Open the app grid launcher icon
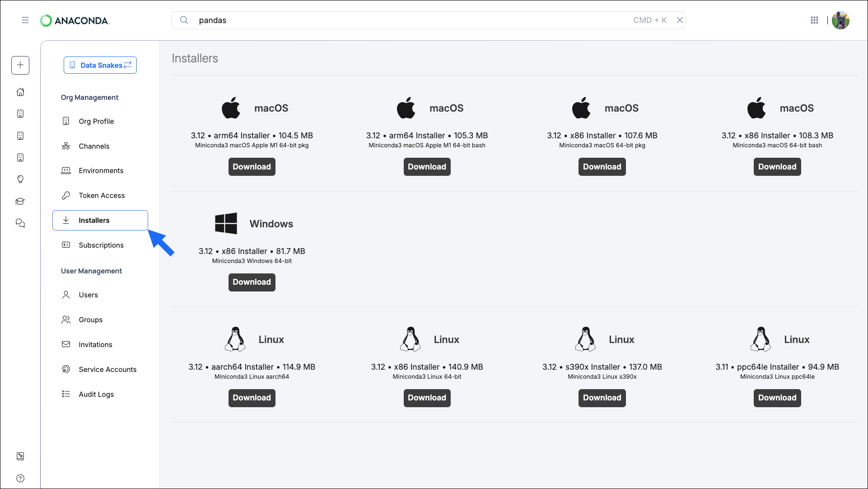 click(x=814, y=20)
